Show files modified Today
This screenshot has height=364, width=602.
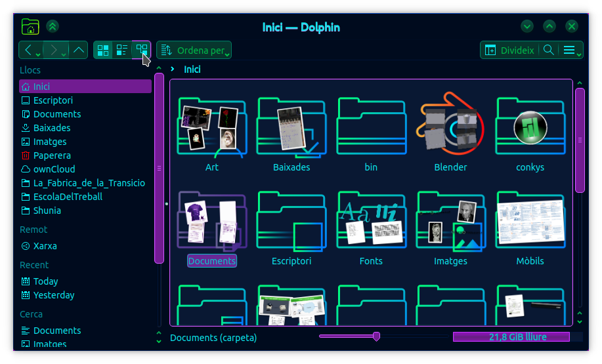coord(85,281)
